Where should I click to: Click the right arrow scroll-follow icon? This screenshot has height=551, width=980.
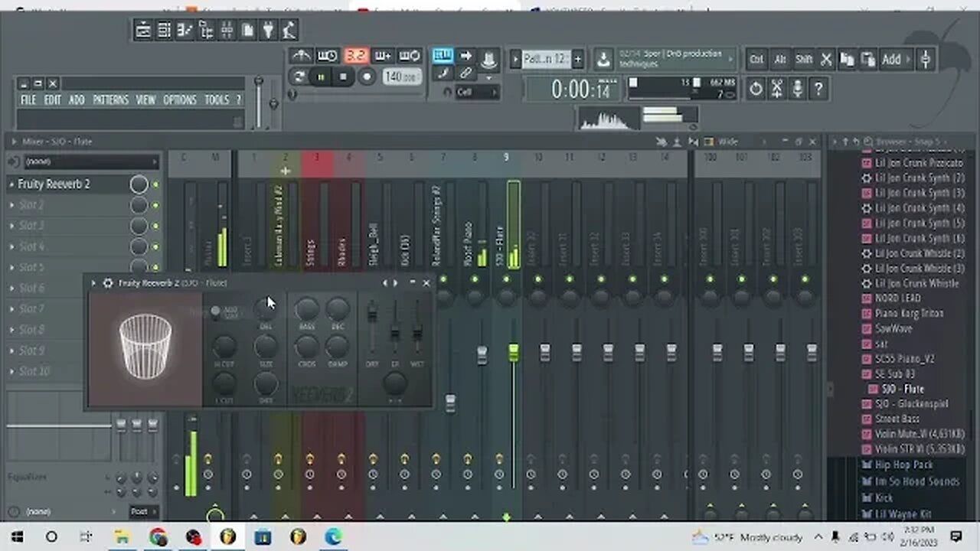tap(465, 55)
